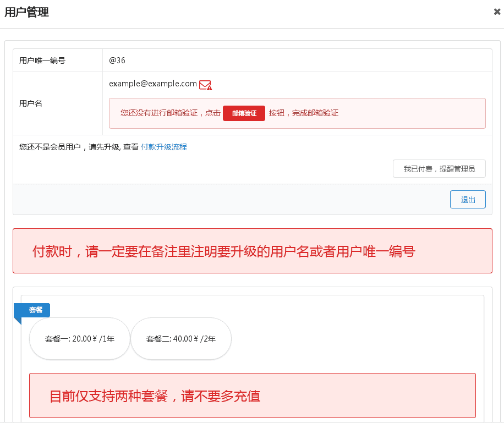Viewport: 504px width, 423px height.
Task: Click the 您还没有进行邮箱验证 alert text
Action: tap(171, 113)
